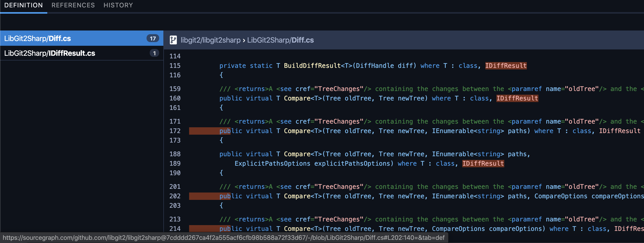Click the returns doc comment on line 171
This screenshot has height=243, width=644.
[x=432, y=121]
